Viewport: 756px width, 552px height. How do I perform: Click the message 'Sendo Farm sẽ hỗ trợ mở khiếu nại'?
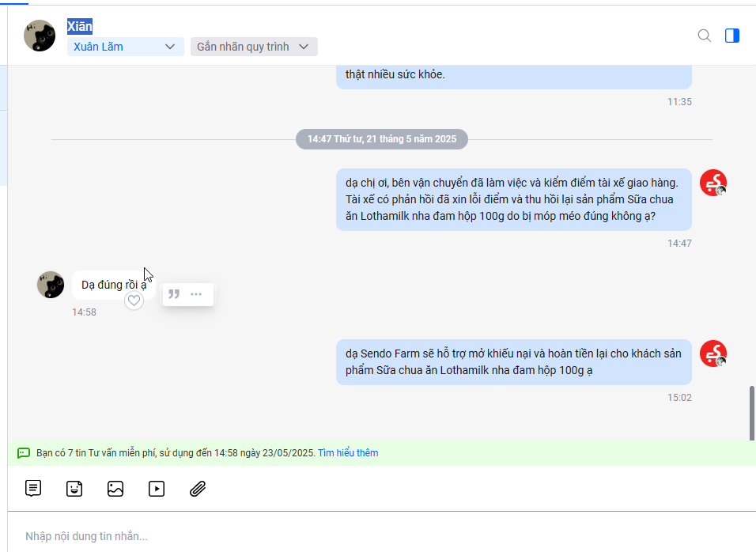pyautogui.click(x=514, y=362)
